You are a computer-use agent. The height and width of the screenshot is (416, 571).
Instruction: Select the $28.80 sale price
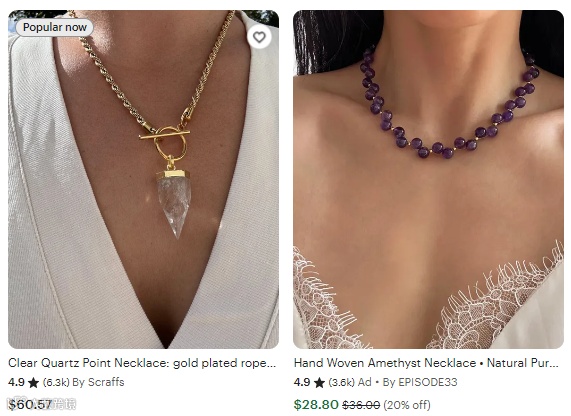point(316,405)
